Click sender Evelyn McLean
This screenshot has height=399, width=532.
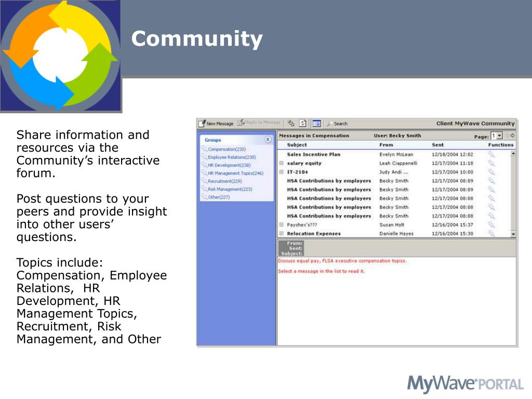[396, 154]
